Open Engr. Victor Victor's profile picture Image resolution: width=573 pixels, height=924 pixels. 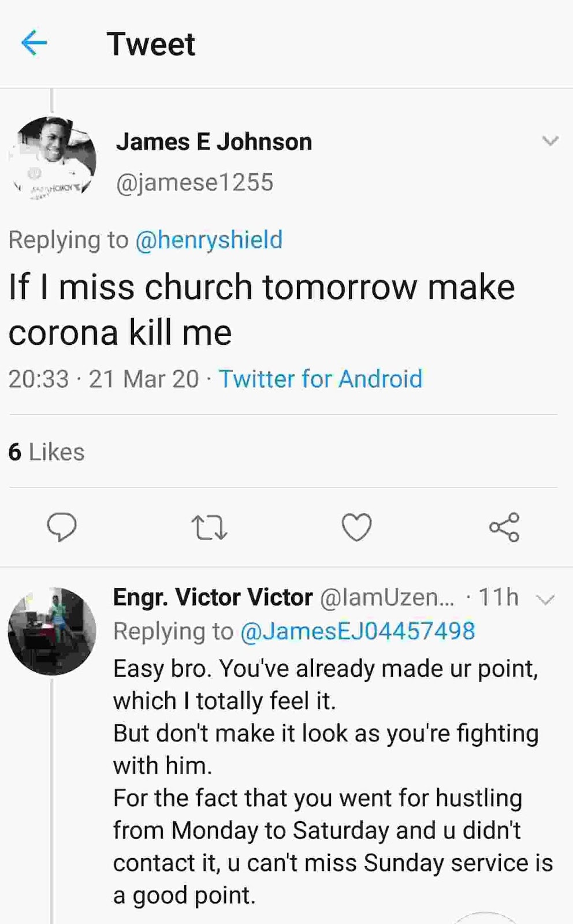tap(52, 631)
